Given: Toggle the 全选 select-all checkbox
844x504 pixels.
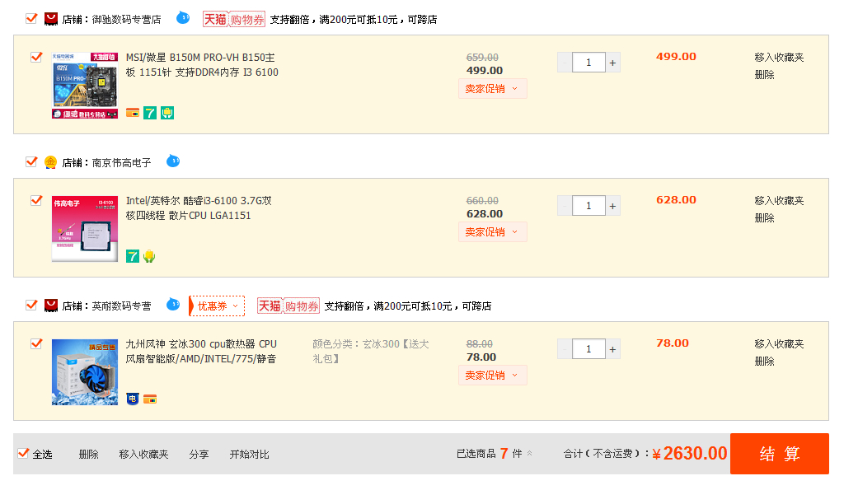Looking at the screenshot, I should point(23,454).
